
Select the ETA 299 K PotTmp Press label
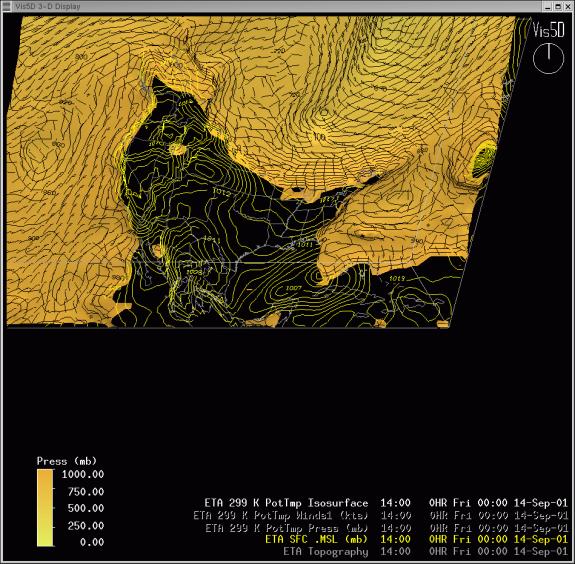pos(286,528)
